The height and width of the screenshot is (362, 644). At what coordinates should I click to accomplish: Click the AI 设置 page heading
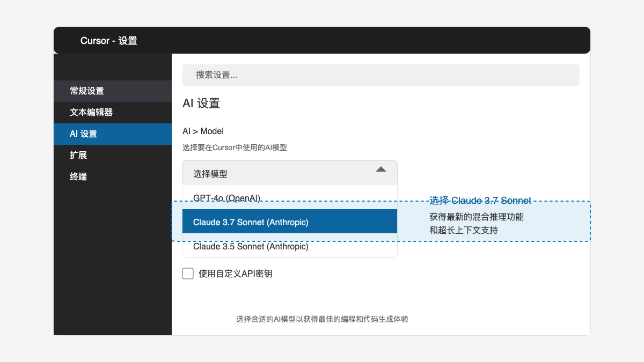201,104
